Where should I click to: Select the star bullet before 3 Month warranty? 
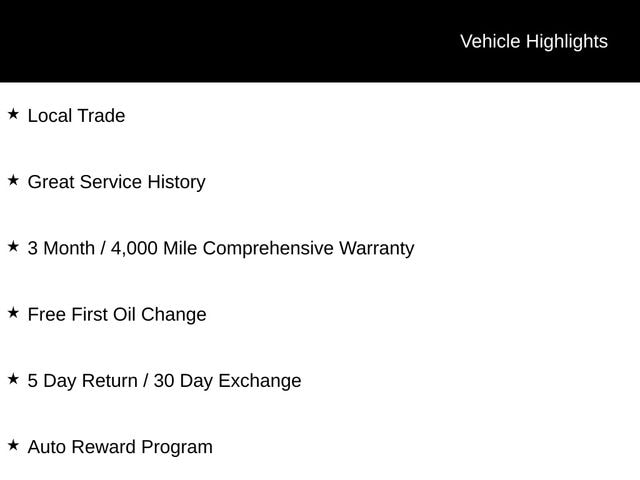[x=13, y=246]
